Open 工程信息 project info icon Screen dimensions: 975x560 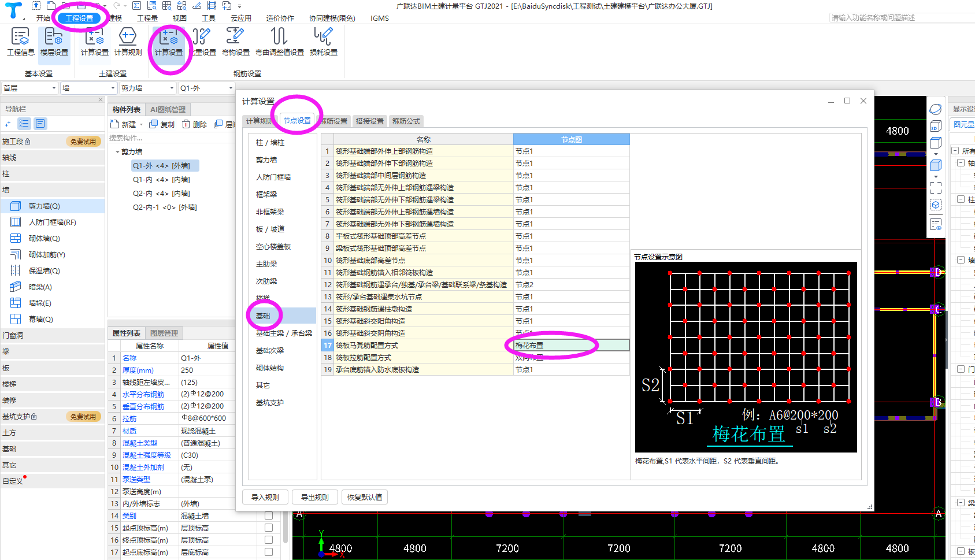pos(21,42)
